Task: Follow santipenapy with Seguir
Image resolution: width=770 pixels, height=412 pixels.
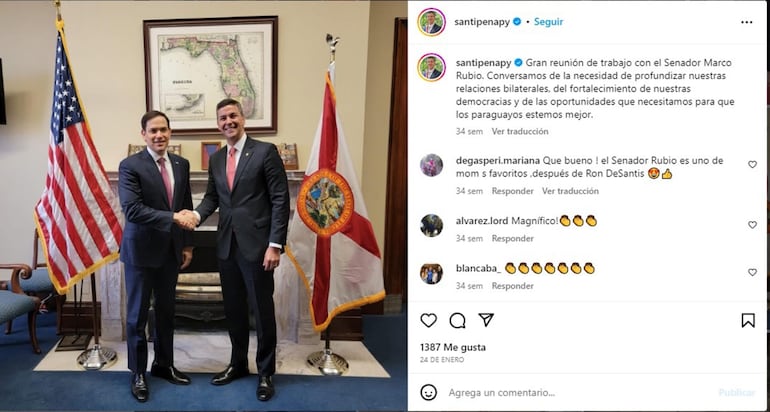Action: [x=549, y=22]
